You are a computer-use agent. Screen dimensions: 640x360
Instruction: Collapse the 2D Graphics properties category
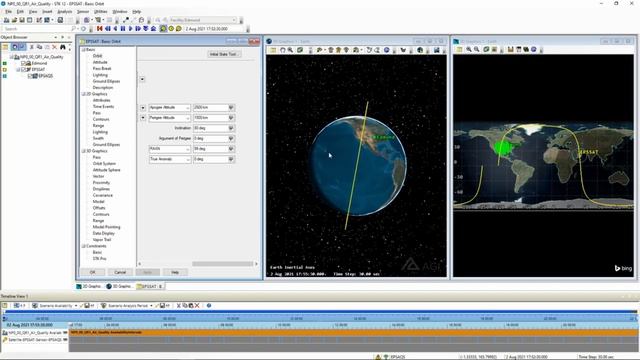[84, 94]
